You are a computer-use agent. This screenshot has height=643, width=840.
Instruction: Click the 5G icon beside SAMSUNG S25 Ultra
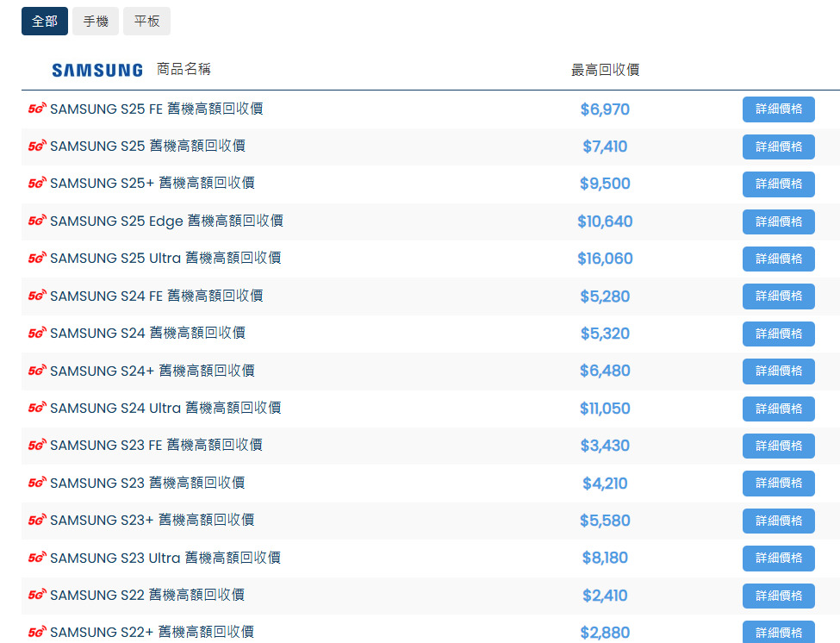pyautogui.click(x=37, y=259)
